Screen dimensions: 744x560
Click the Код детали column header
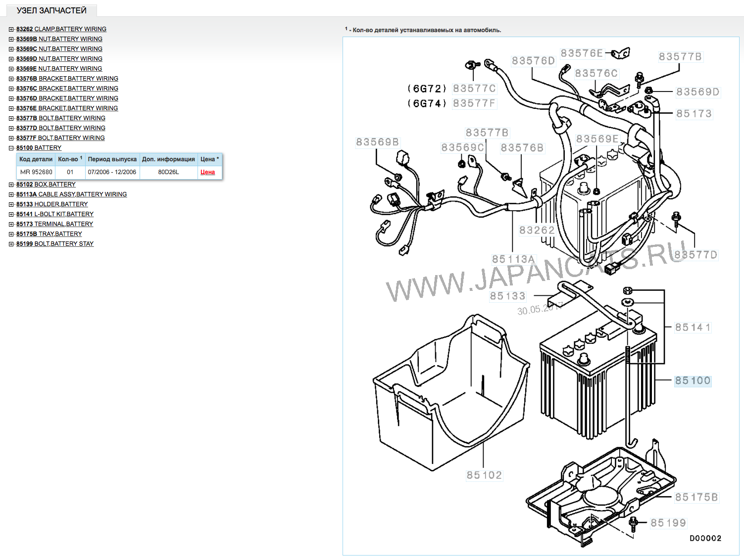pyautogui.click(x=36, y=159)
